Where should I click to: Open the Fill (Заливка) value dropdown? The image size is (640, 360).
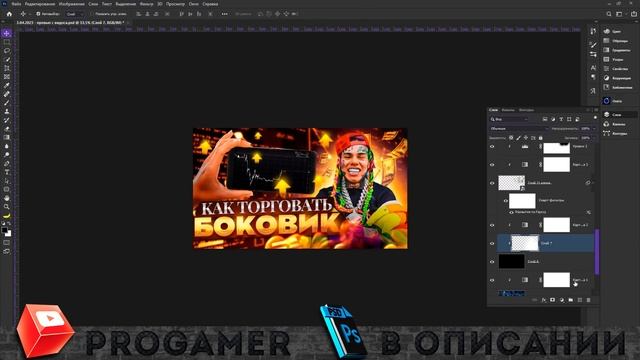point(594,138)
